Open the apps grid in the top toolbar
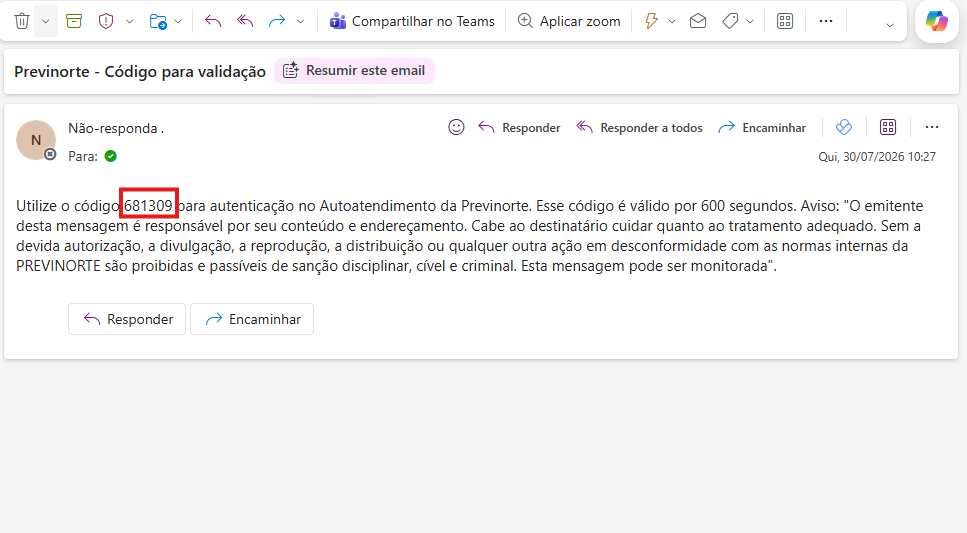 pyautogui.click(x=785, y=21)
